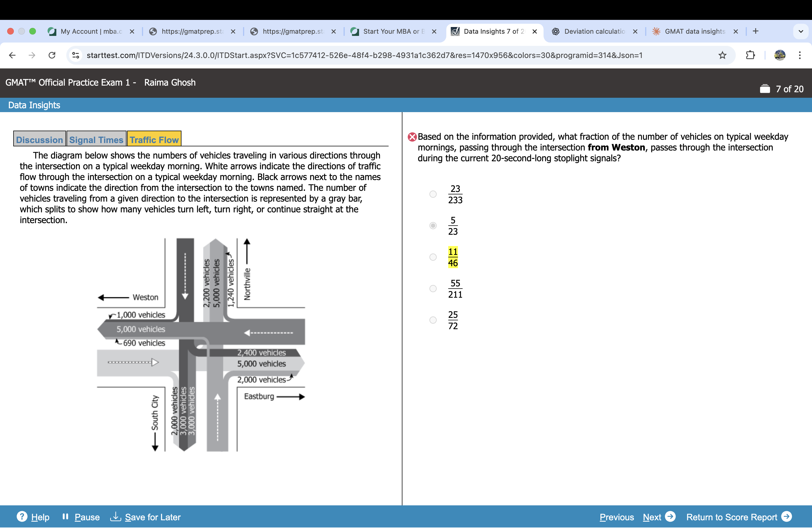This screenshot has width=812, height=528.
Task: Pause the exam with Pause icon
Action: [x=65, y=517]
